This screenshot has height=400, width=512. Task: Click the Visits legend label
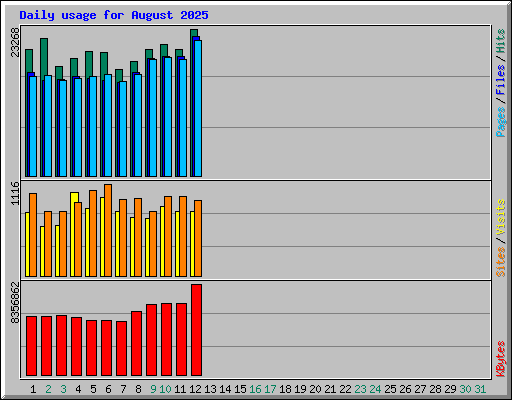(x=501, y=217)
